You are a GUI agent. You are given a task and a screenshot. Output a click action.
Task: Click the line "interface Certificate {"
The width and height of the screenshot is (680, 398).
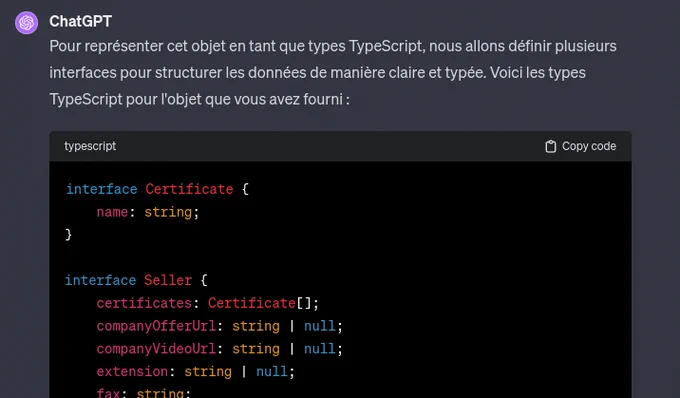pos(157,189)
